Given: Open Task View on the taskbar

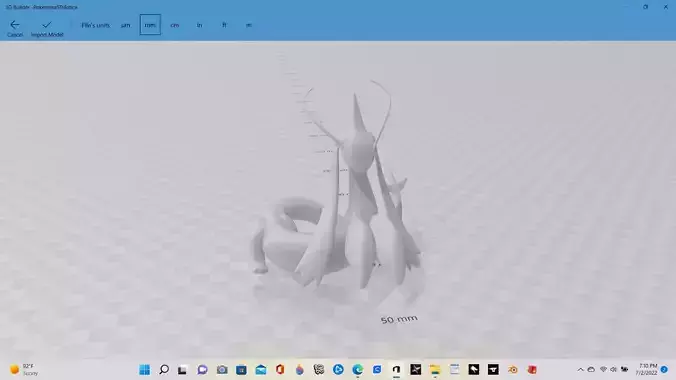Looking at the screenshot, I should pyautogui.click(x=183, y=370).
